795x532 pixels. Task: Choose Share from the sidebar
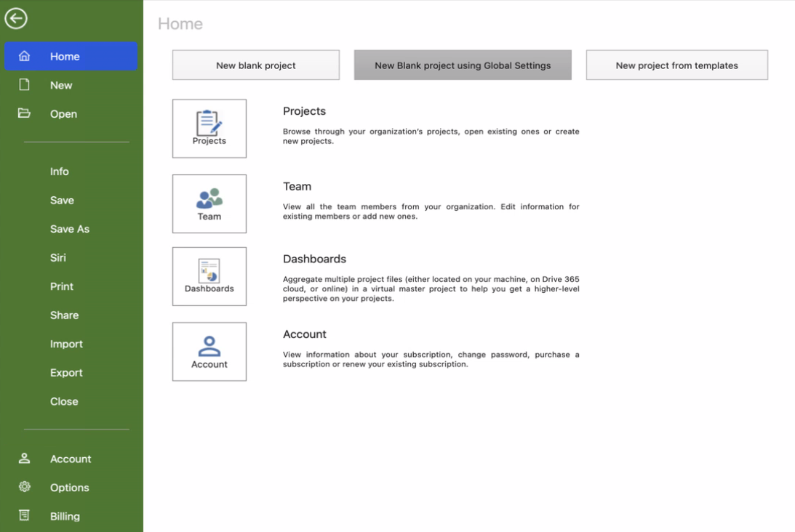64,315
